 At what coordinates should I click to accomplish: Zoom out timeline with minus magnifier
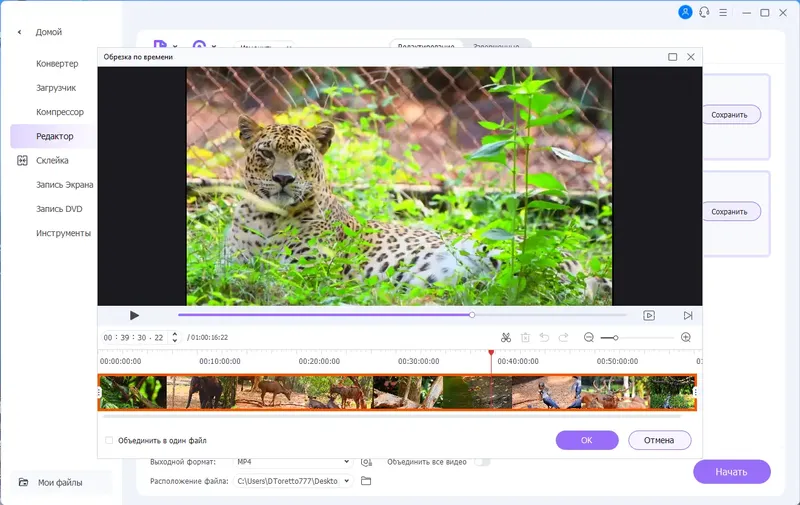(589, 338)
